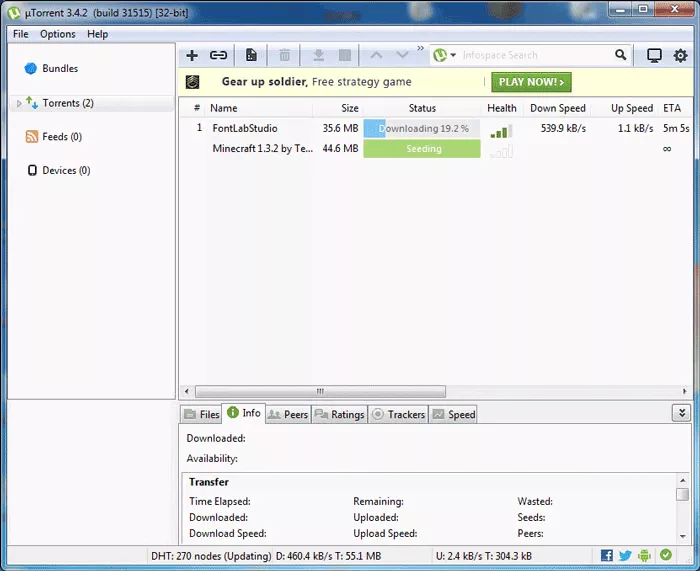
Task: Click the Downloading 19.2 % progress bar
Action: coord(422,129)
